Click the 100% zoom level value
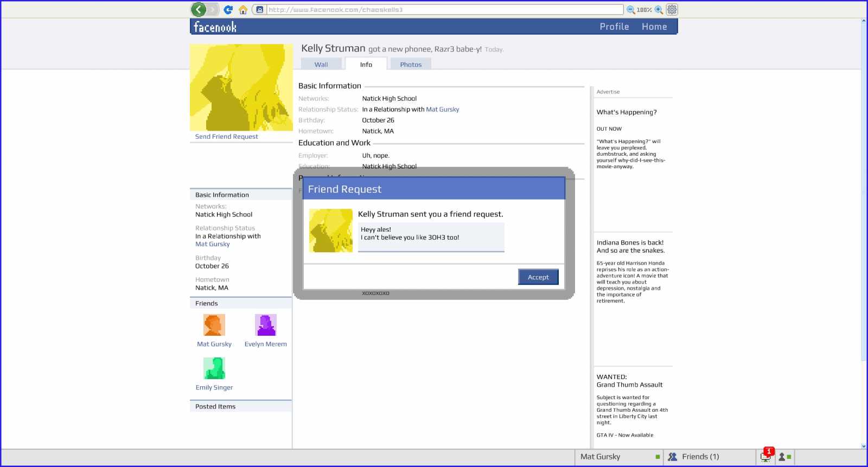The width and height of the screenshot is (868, 467). pyautogui.click(x=644, y=10)
